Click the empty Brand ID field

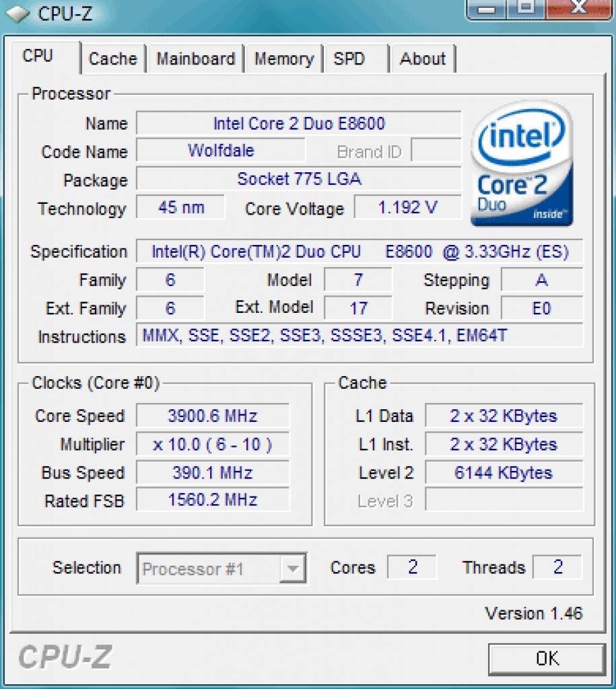pyautogui.click(x=436, y=151)
